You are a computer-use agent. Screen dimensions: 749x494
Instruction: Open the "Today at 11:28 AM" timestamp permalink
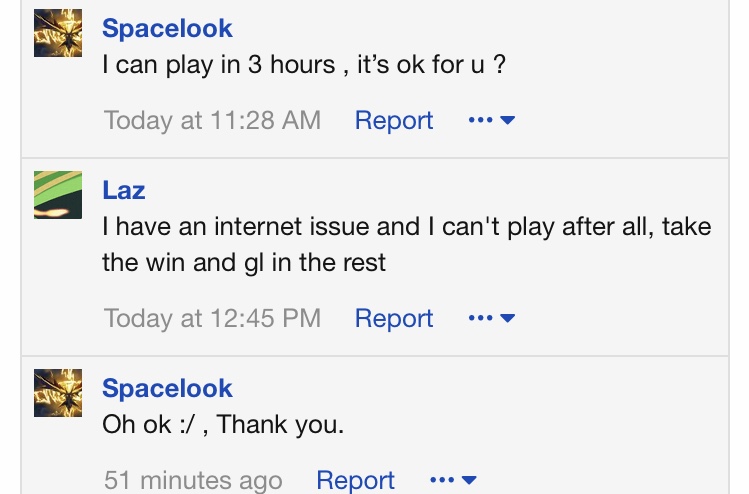[x=213, y=120]
